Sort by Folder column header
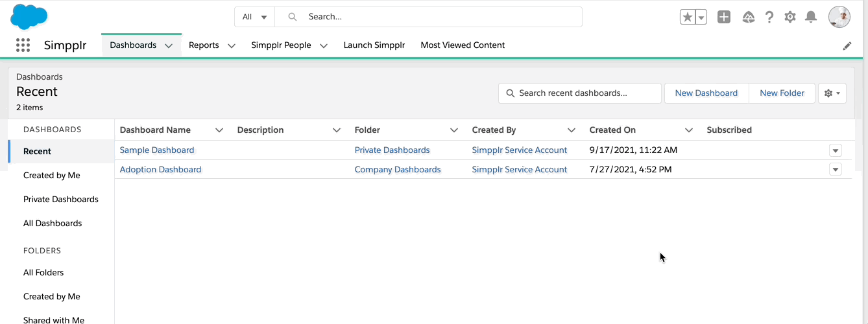868x324 pixels. 367,130
